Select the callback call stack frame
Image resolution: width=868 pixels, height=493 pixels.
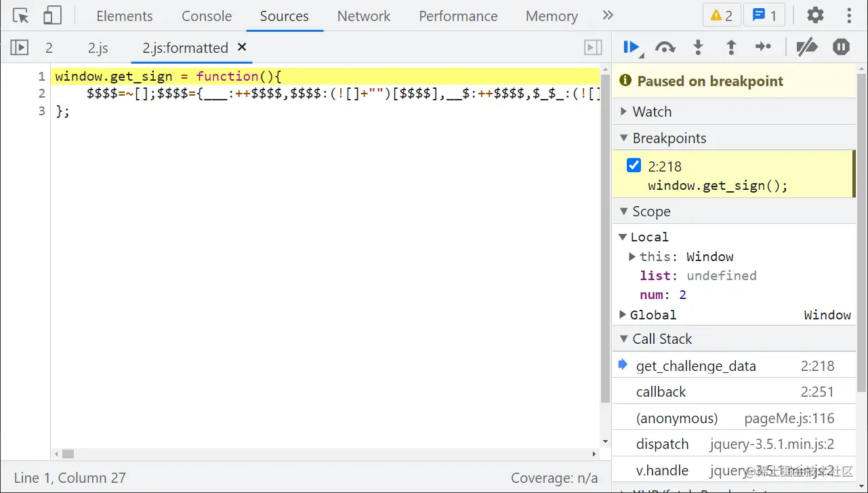pos(734,392)
